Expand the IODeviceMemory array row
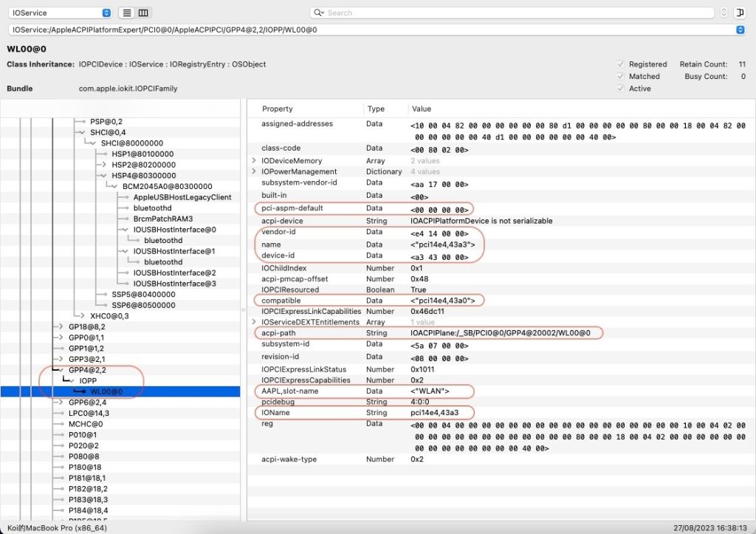The height and width of the screenshot is (534, 756). [254, 160]
